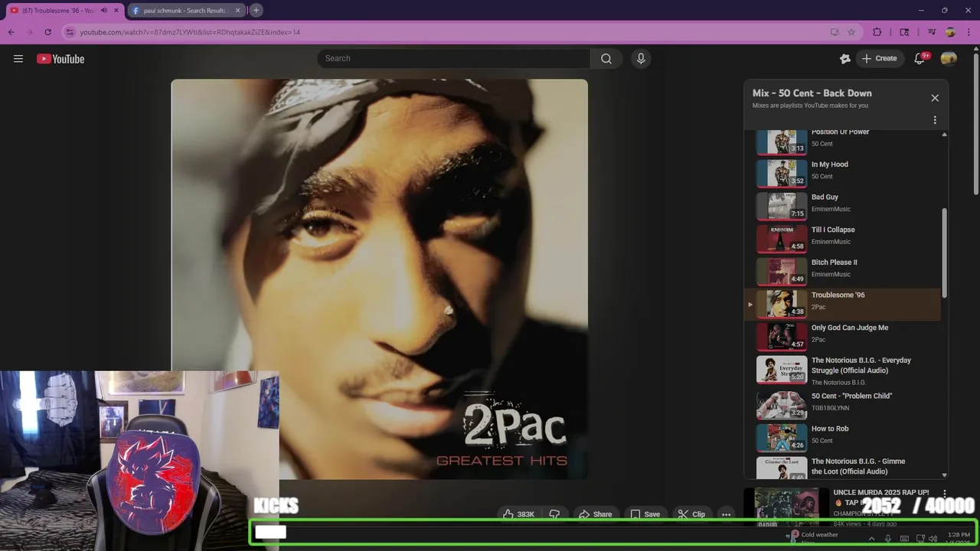The width and height of the screenshot is (980, 551).
Task: Dislike the video with the thumbs-down button
Action: 554,514
